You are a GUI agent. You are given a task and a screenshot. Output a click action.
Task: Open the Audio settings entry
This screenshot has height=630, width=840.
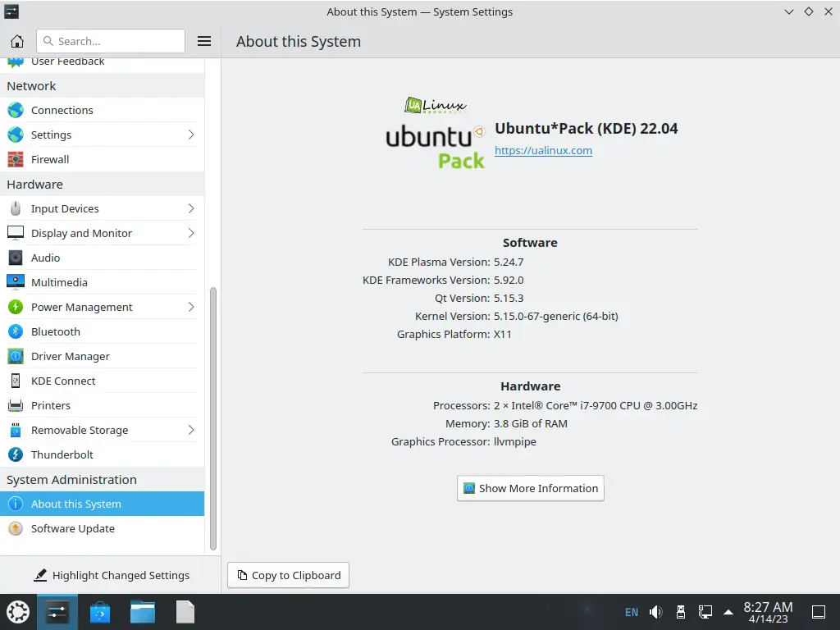[x=102, y=258]
